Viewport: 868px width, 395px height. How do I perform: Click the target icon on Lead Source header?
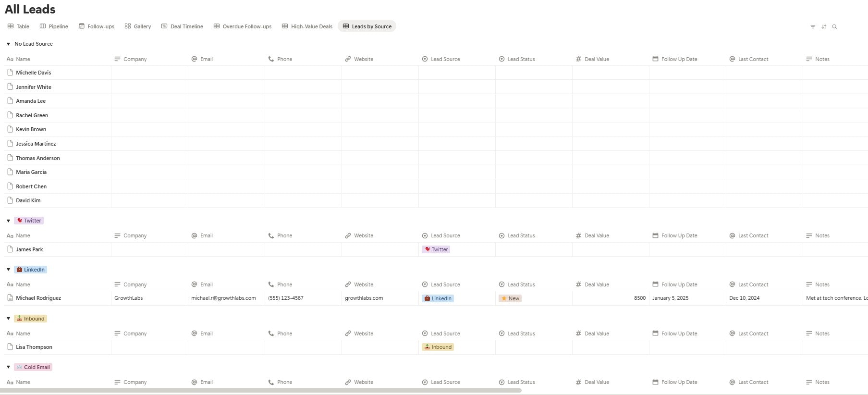pyautogui.click(x=425, y=59)
